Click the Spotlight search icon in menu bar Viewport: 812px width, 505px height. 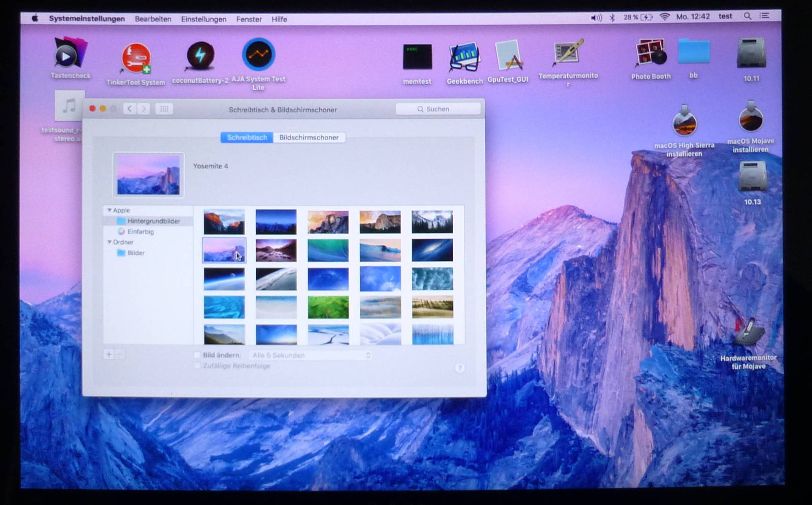point(748,17)
